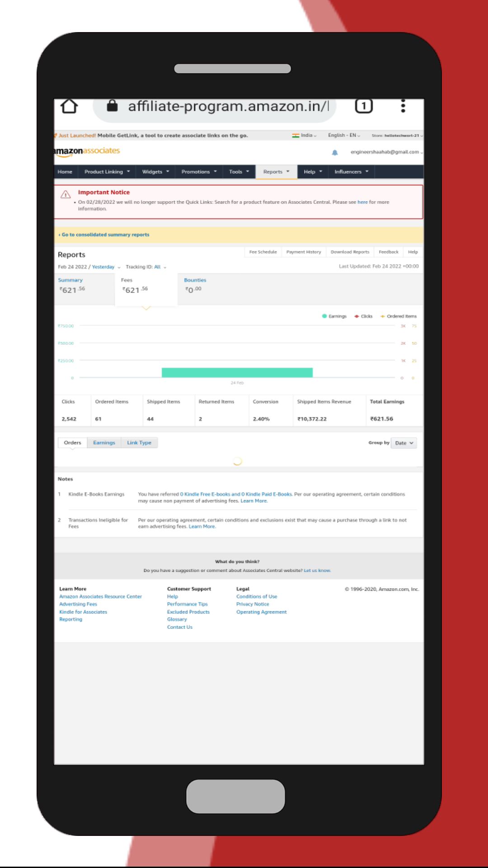This screenshot has height=868, width=488.
Task: Open the Help link under Customer Support
Action: pos(173,597)
